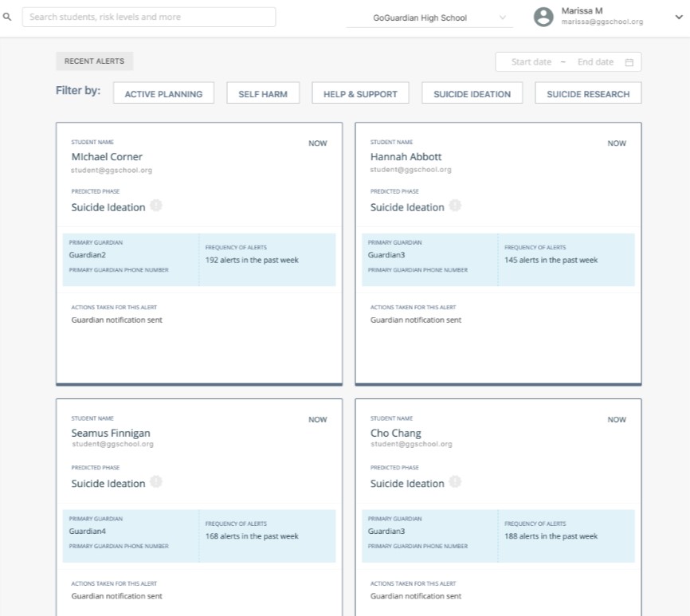Click 'Guardian notification sent' in Hannah Abbott's card

click(416, 320)
